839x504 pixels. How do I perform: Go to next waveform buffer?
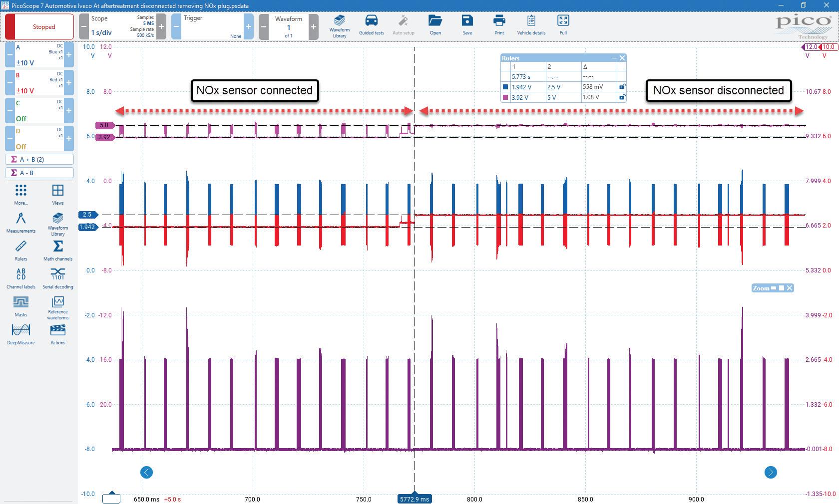(313, 26)
